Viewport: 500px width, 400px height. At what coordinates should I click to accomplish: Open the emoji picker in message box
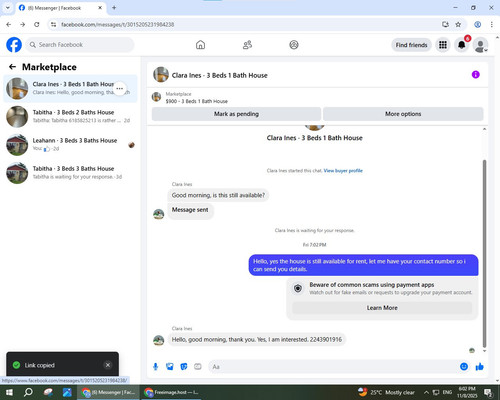coord(464,367)
